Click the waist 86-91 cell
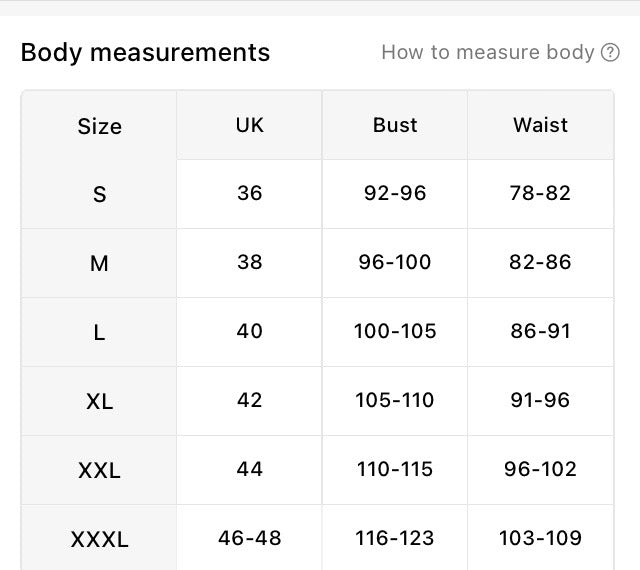The width and height of the screenshot is (640, 570). [540, 332]
